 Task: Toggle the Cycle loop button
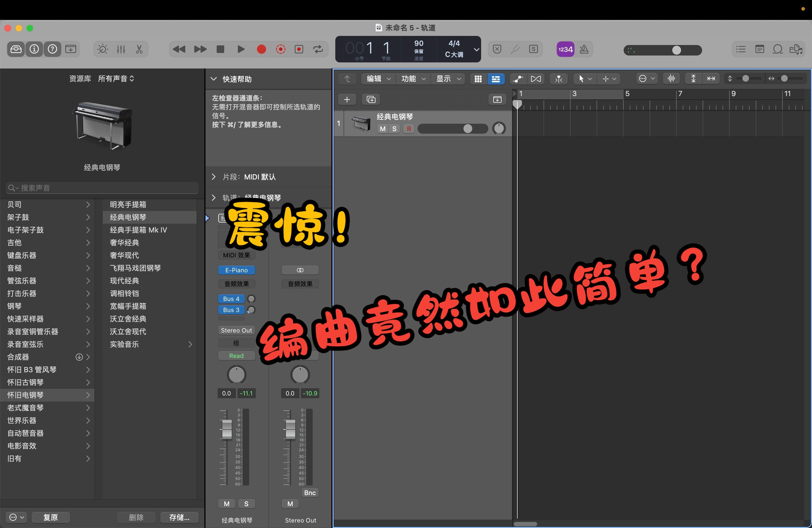(318, 49)
